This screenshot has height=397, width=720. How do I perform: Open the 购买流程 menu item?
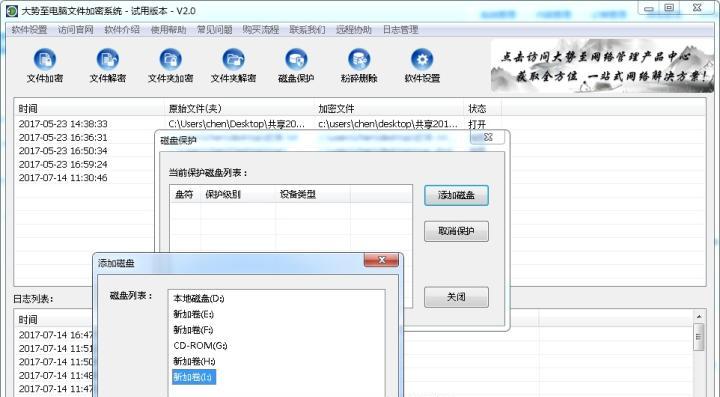pyautogui.click(x=261, y=30)
